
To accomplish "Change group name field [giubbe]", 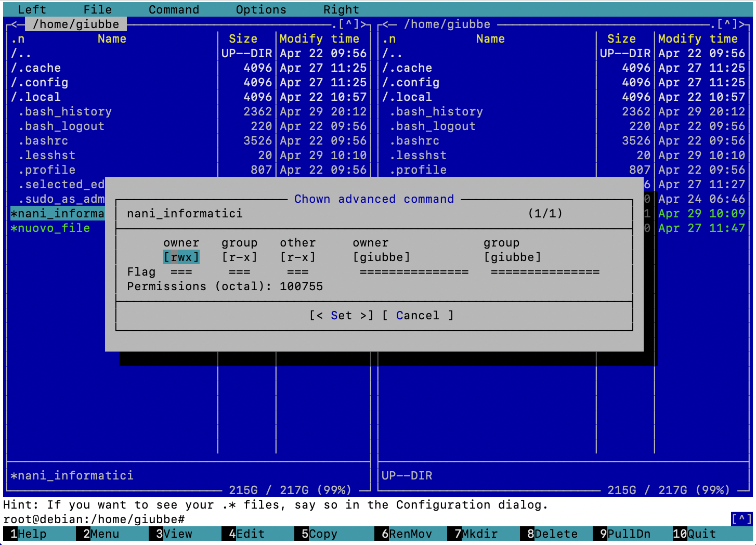I will [512, 257].
